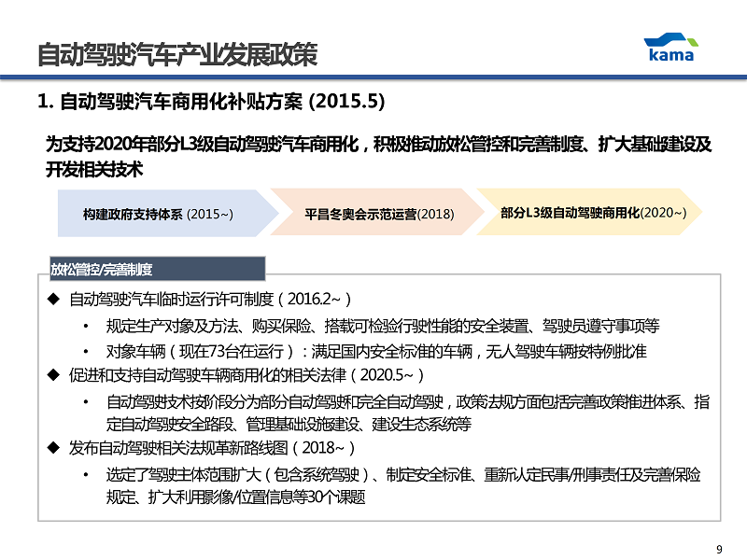This screenshot has width=747, height=560.
Task: Click the page number 9
Action: [718, 548]
